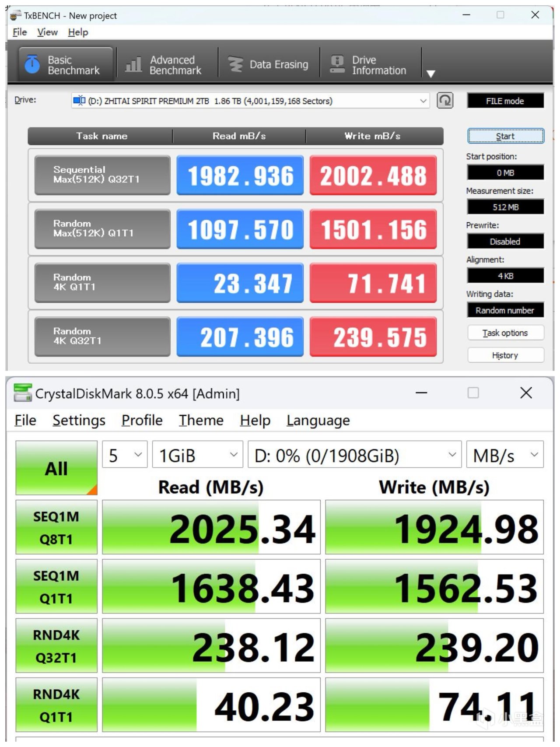Click the Advanced Benchmark bar chart icon
560x747 pixels.
[x=133, y=64]
